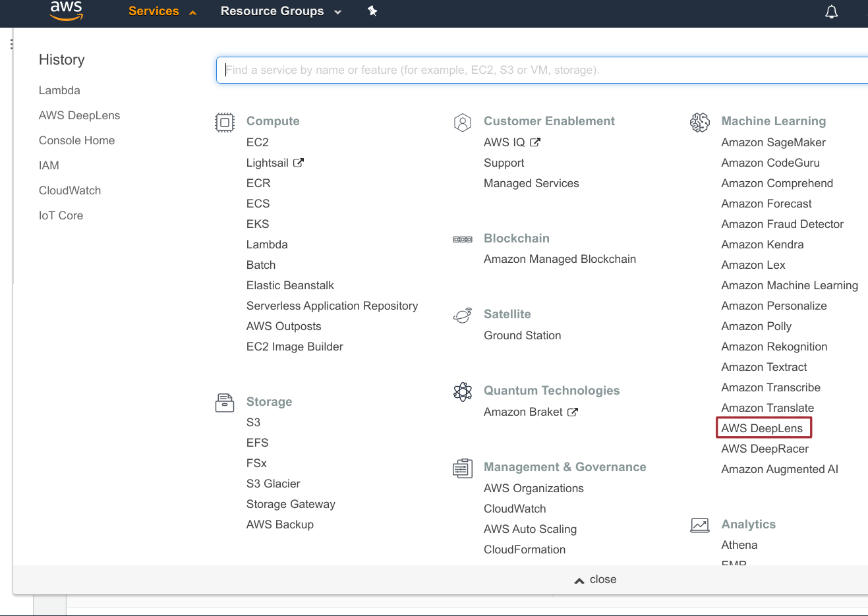
Task: Open AWS DeepLens under Machine Learning
Action: coord(762,428)
